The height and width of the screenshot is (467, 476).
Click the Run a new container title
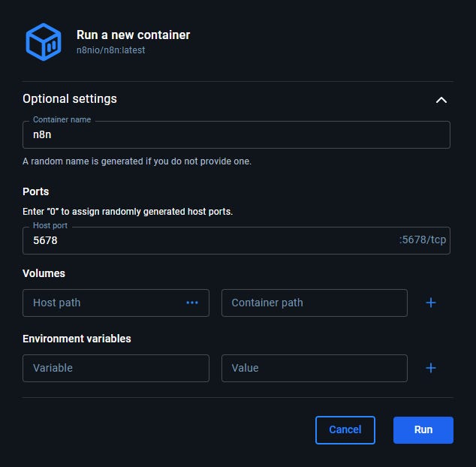tap(133, 35)
